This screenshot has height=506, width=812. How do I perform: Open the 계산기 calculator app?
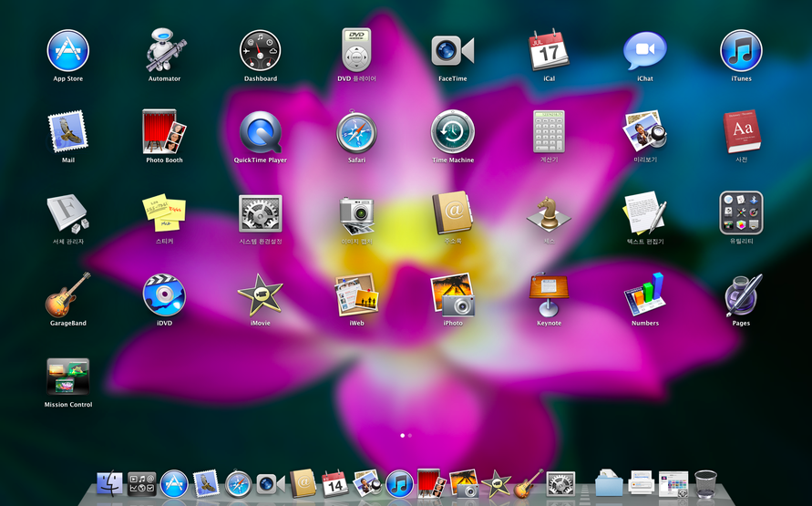tap(549, 131)
